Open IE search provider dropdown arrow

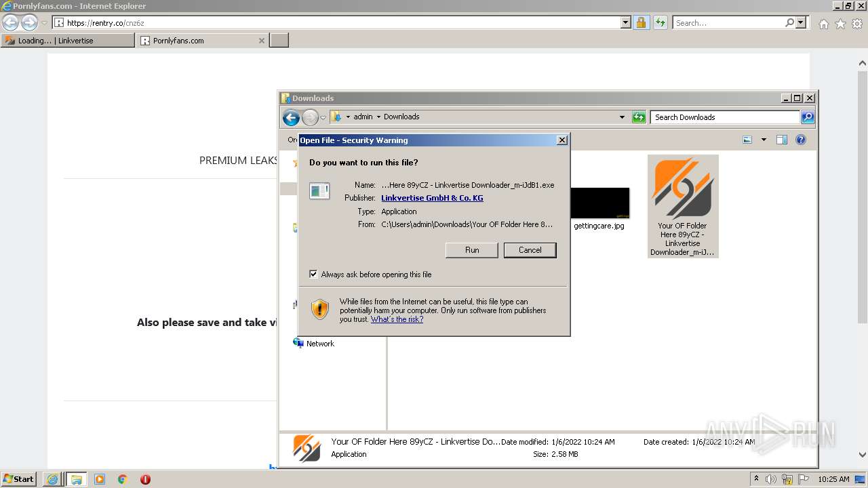[801, 22]
